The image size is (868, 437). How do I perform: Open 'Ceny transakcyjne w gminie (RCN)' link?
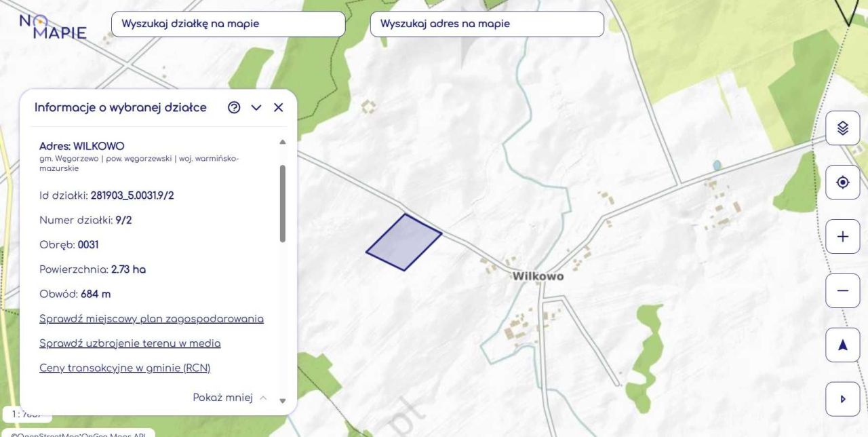coord(125,368)
